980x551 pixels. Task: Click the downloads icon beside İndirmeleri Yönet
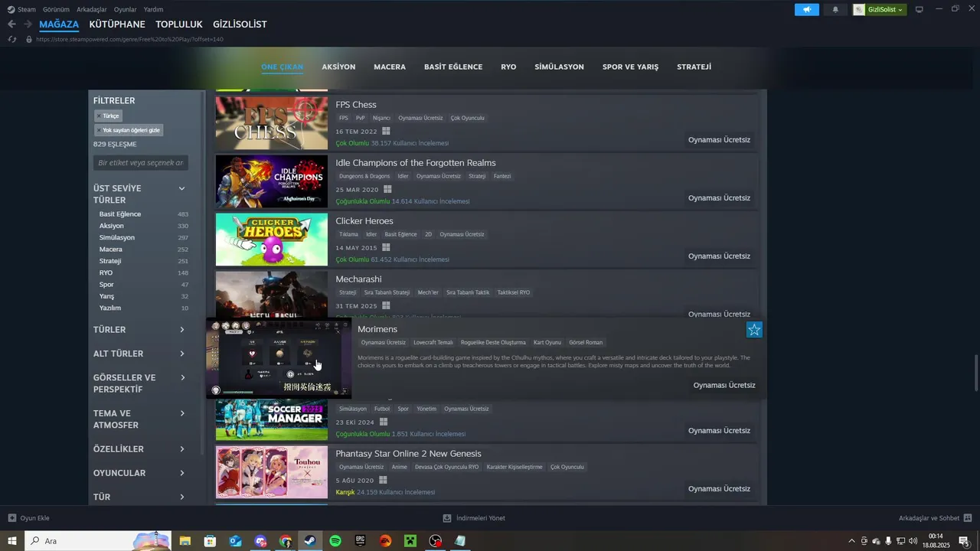447,518
